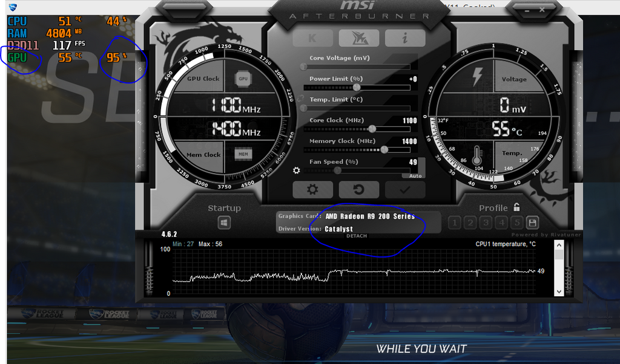
Task: Click the lightning bolt voltage icon
Action: point(478,76)
